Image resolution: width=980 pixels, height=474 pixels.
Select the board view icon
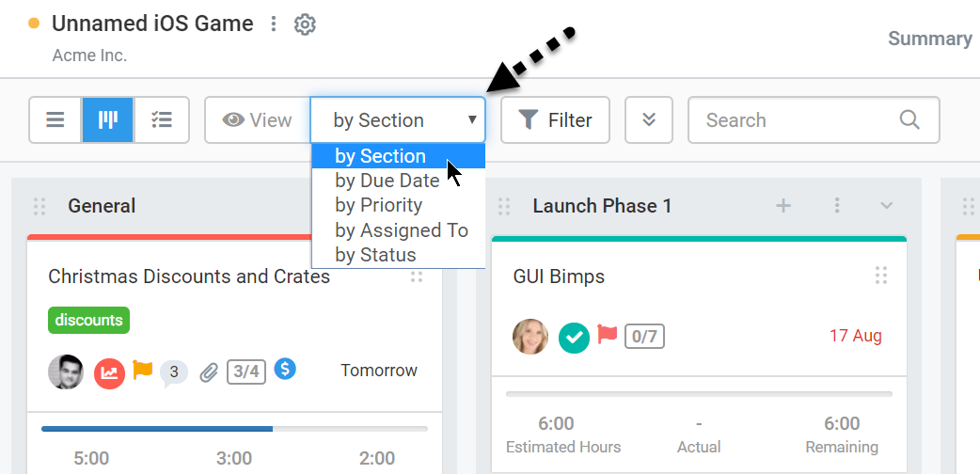[x=108, y=120]
